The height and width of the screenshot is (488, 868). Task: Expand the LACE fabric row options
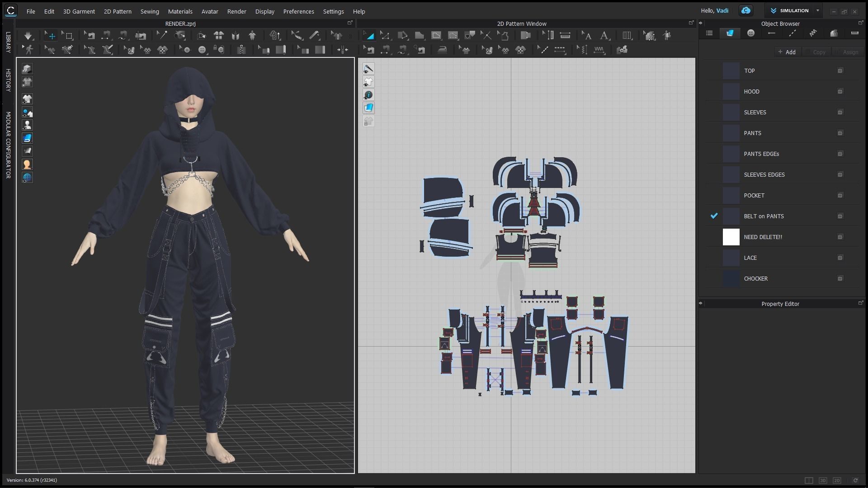pos(840,258)
